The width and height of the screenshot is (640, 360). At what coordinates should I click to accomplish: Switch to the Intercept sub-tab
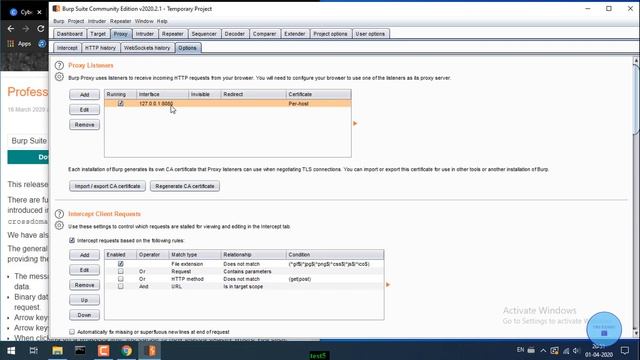point(67,48)
